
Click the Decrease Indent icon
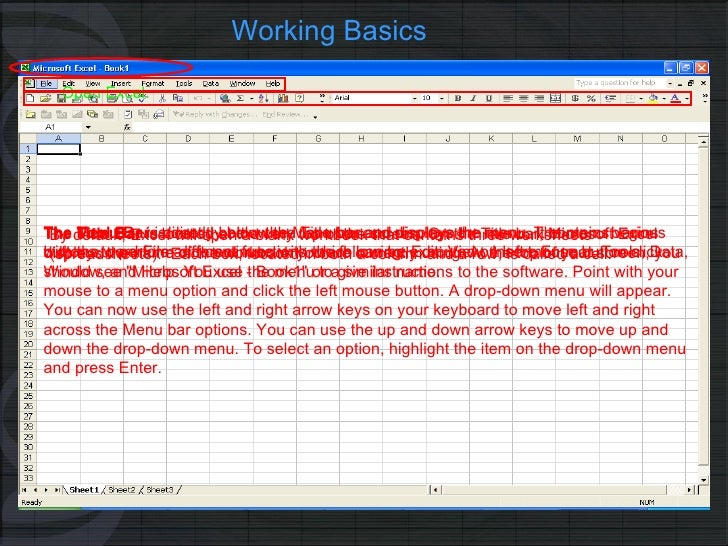coord(611,98)
